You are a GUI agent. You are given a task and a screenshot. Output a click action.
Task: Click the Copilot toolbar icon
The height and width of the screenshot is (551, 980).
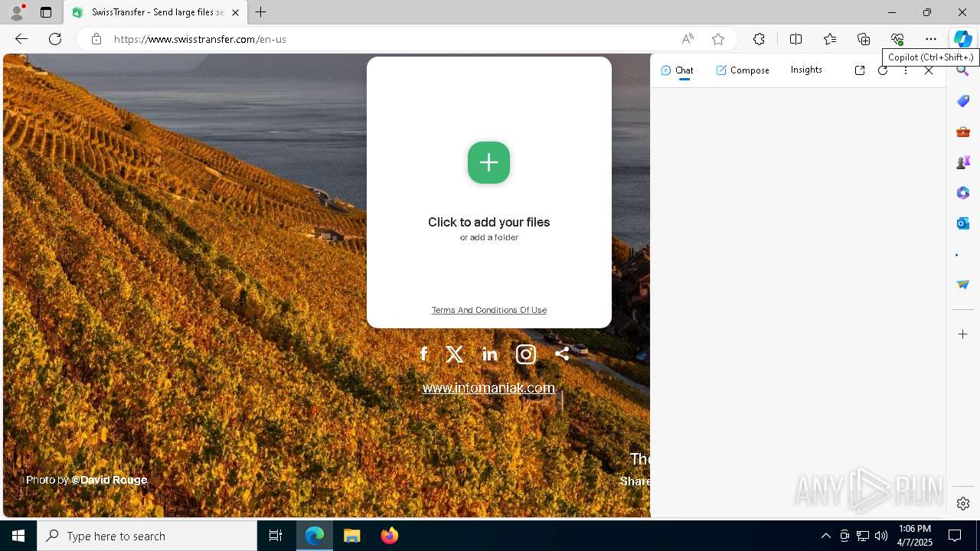click(962, 39)
